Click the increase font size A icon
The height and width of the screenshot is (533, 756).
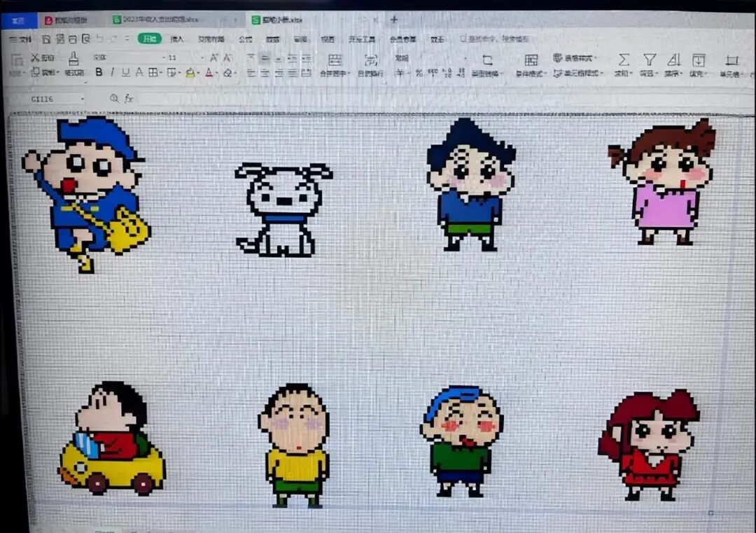(x=213, y=58)
